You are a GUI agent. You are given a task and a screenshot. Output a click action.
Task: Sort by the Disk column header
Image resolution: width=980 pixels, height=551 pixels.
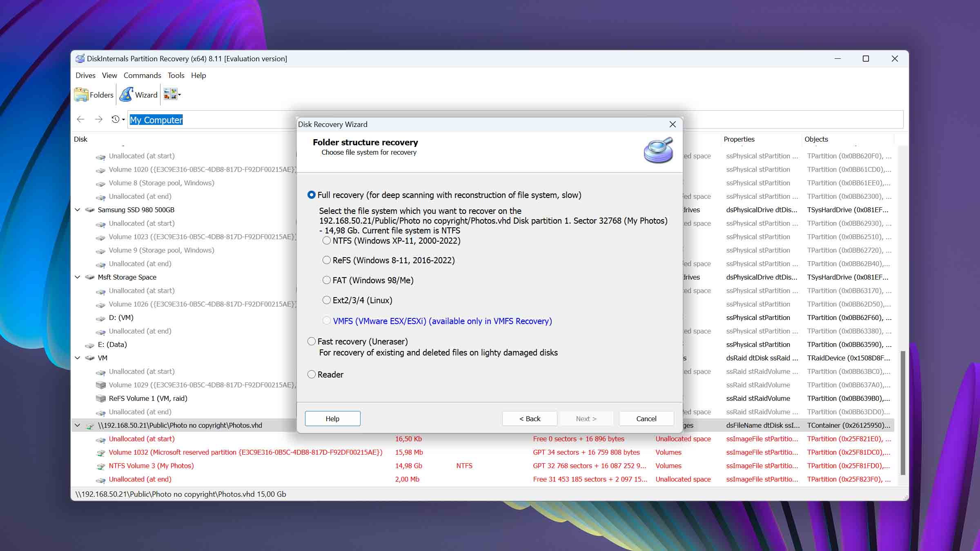pos(80,139)
